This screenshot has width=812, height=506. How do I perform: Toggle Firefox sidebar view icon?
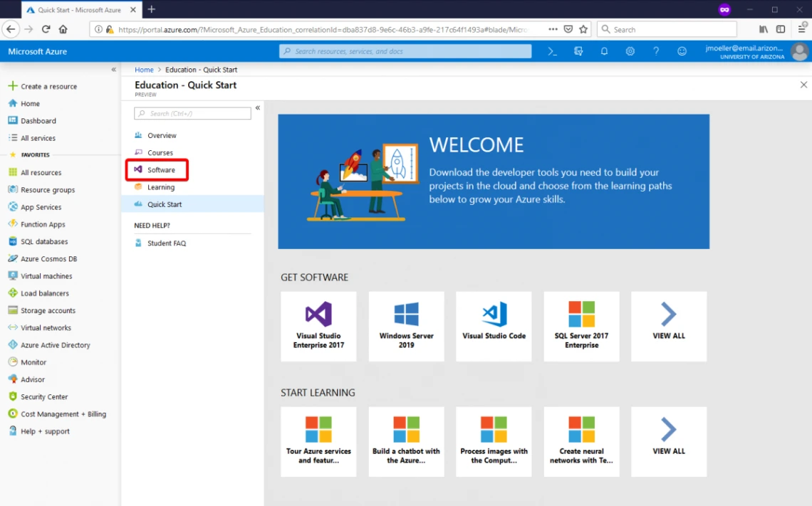pyautogui.click(x=781, y=29)
